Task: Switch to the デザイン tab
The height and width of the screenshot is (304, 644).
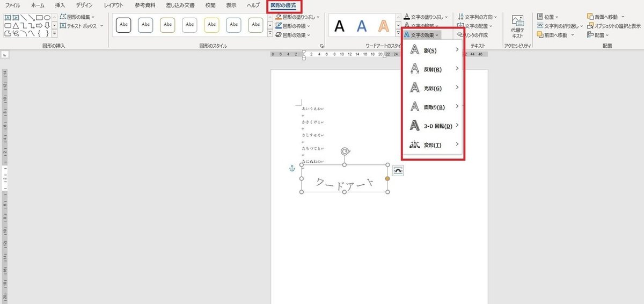Action: (84, 5)
